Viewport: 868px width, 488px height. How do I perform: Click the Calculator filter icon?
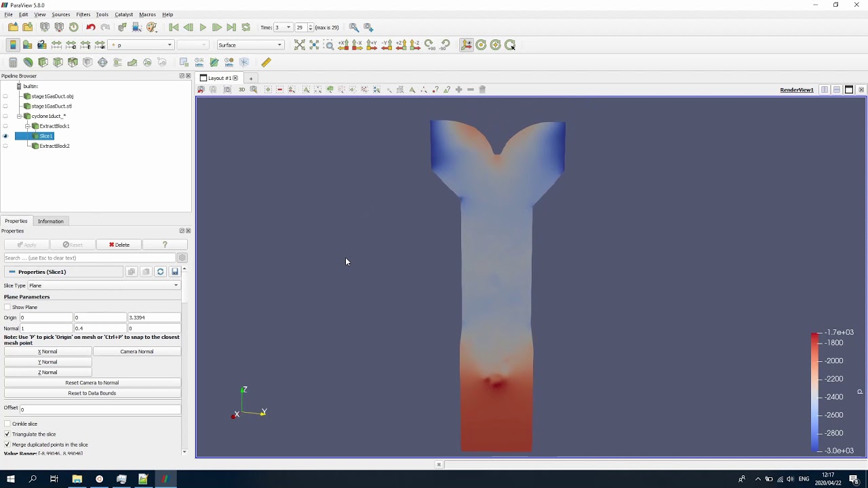pos(13,62)
